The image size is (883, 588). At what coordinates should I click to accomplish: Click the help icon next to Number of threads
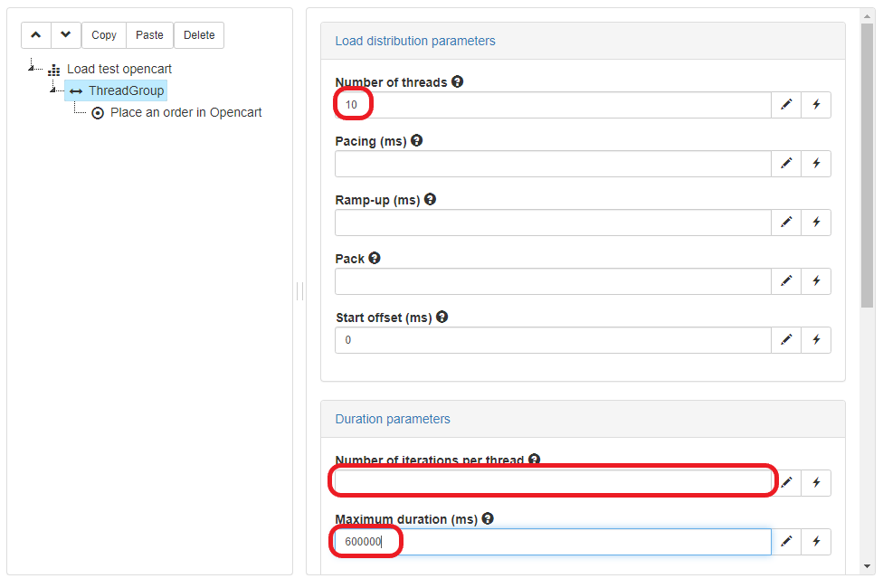(x=457, y=81)
